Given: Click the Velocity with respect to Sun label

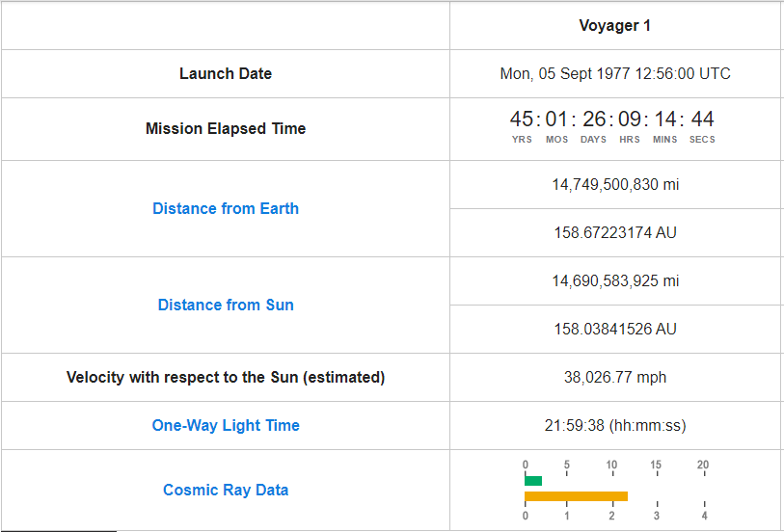Looking at the screenshot, I should [226, 377].
